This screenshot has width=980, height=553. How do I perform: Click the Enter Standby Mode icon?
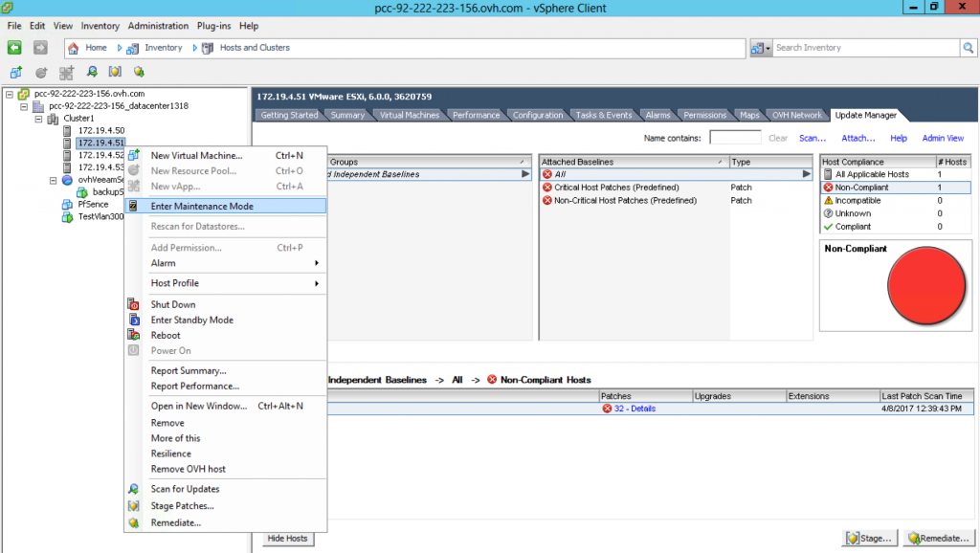pos(133,320)
